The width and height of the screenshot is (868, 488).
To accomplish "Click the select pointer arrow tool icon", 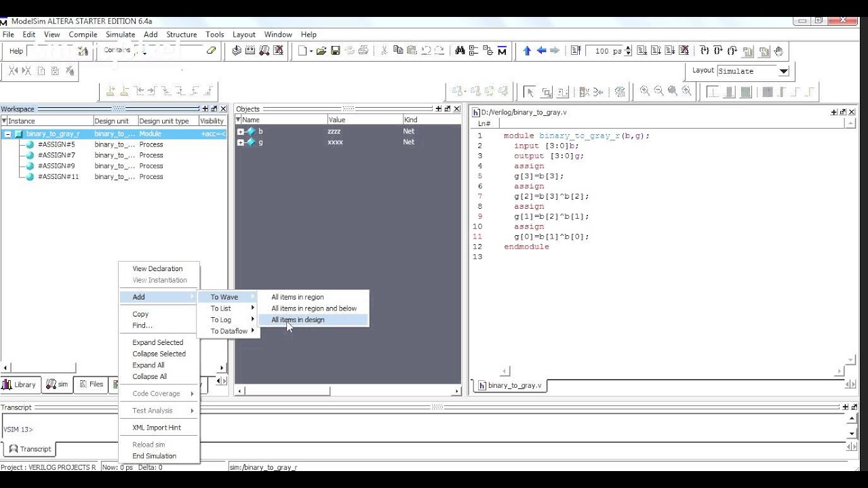I will (530, 91).
